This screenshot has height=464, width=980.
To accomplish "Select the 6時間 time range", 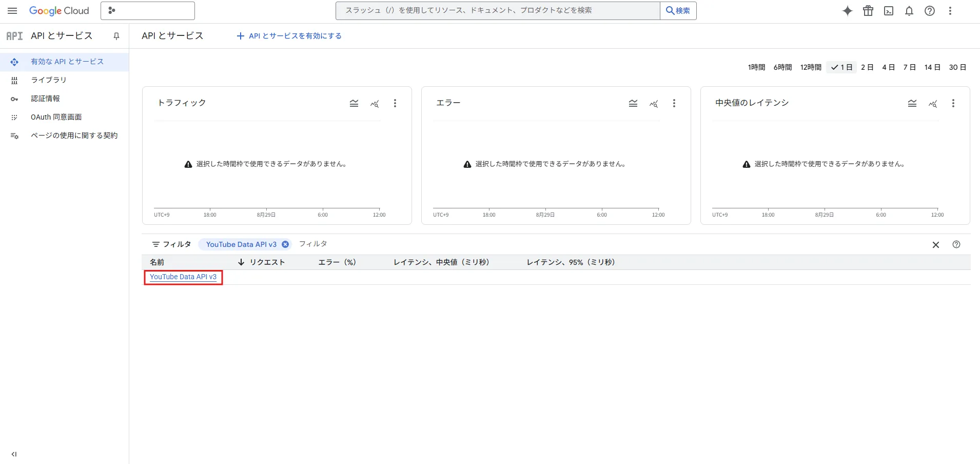I will pos(782,67).
